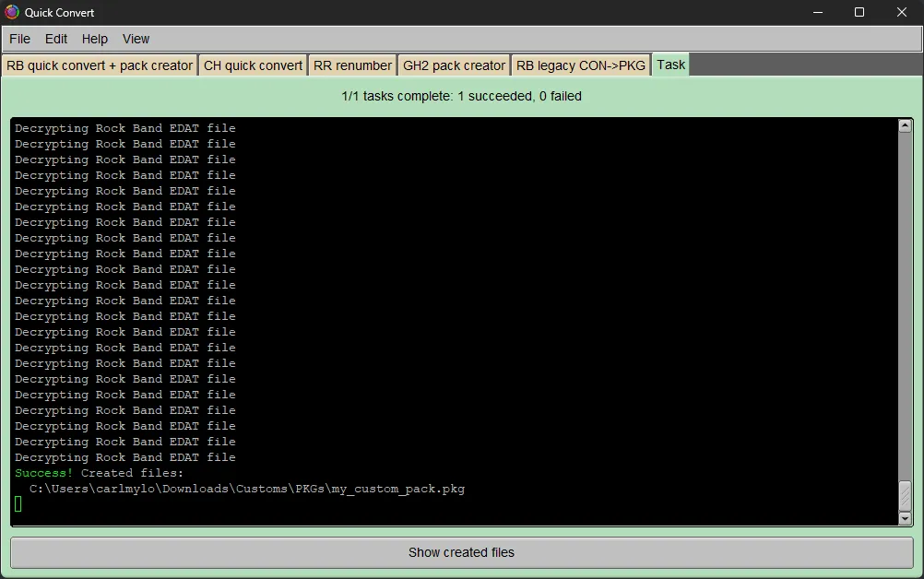Select the GH2 pack creator tab
924x579 pixels.
pyautogui.click(x=454, y=65)
